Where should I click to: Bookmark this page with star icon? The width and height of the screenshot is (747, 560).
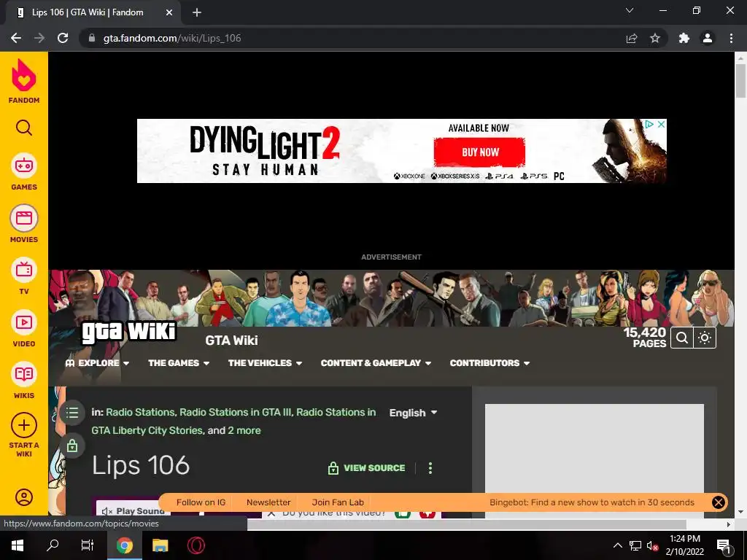[655, 38]
